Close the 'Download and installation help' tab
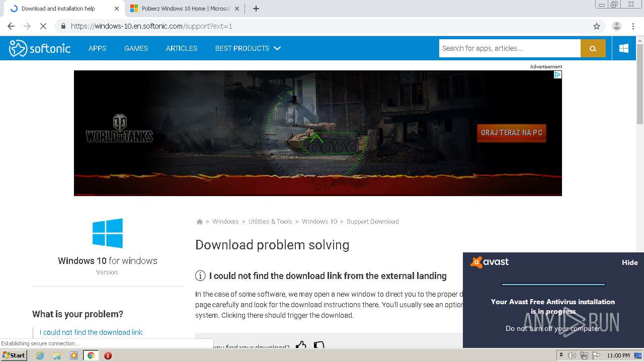This screenshot has height=362, width=644. [x=117, y=9]
